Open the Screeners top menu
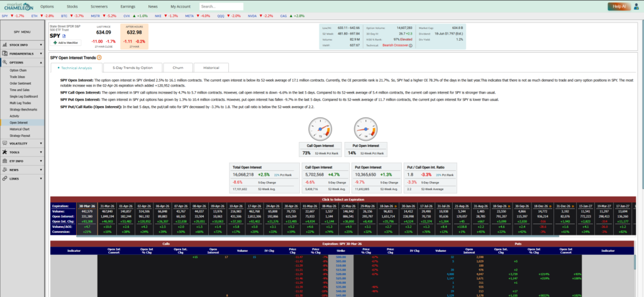The height and width of the screenshot is (297, 644). pos(99,6)
